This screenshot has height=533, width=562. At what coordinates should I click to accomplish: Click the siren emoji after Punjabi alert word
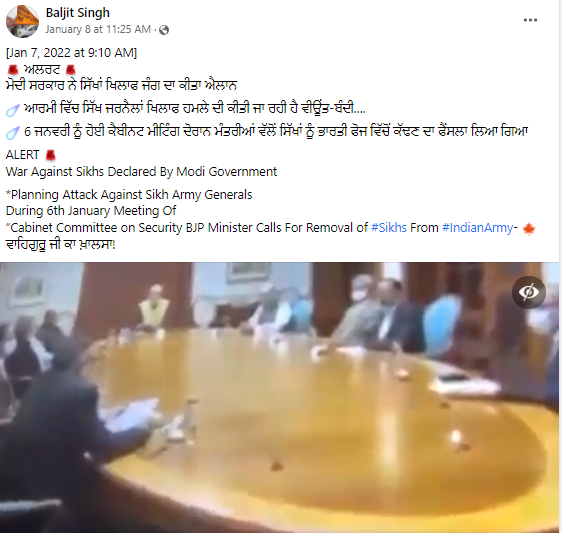(70, 70)
